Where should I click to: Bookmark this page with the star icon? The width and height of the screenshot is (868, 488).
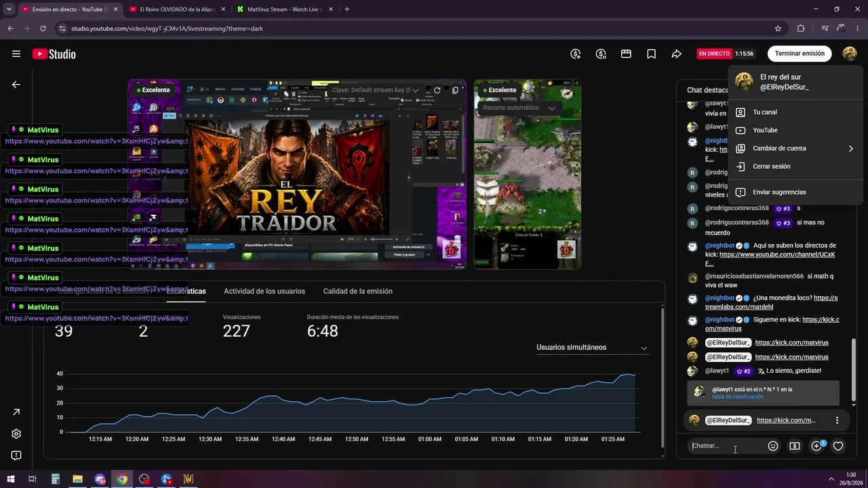tap(778, 28)
